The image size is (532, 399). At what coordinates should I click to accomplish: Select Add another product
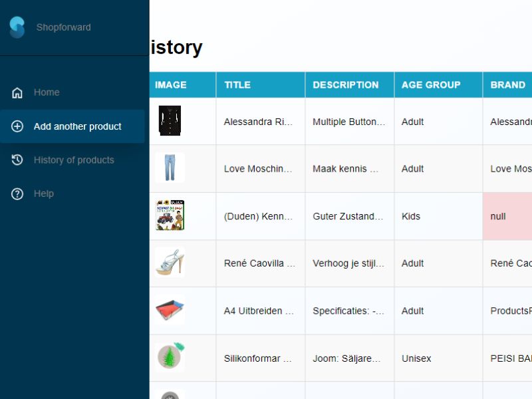pyautogui.click(x=72, y=126)
